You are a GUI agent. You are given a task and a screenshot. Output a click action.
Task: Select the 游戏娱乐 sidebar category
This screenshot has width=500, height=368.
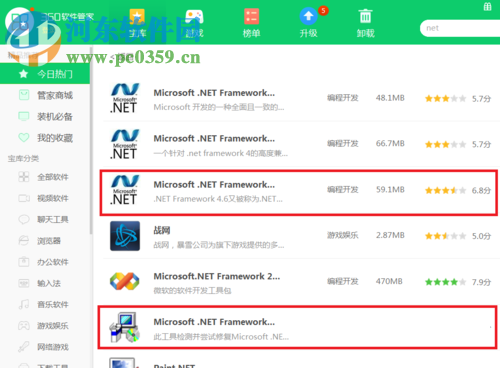pos(53,326)
